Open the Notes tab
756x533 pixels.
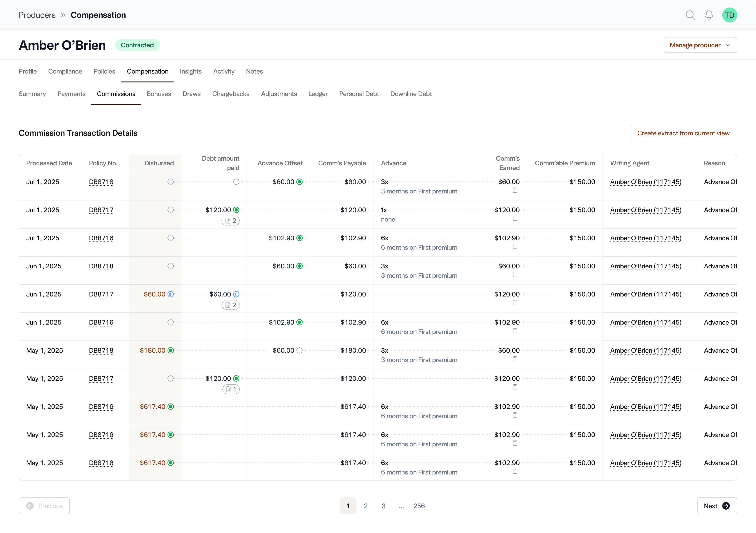pyautogui.click(x=254, y=71)
